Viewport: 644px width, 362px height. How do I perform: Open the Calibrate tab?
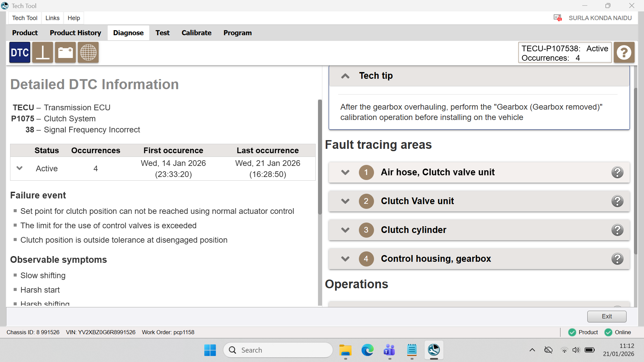tap(197, 33)
